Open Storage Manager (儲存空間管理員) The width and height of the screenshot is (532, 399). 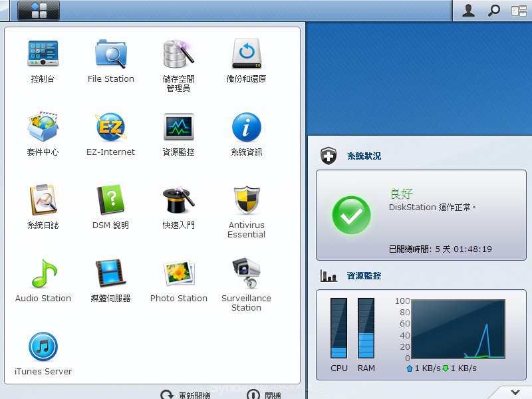click(x=178, y=53)
